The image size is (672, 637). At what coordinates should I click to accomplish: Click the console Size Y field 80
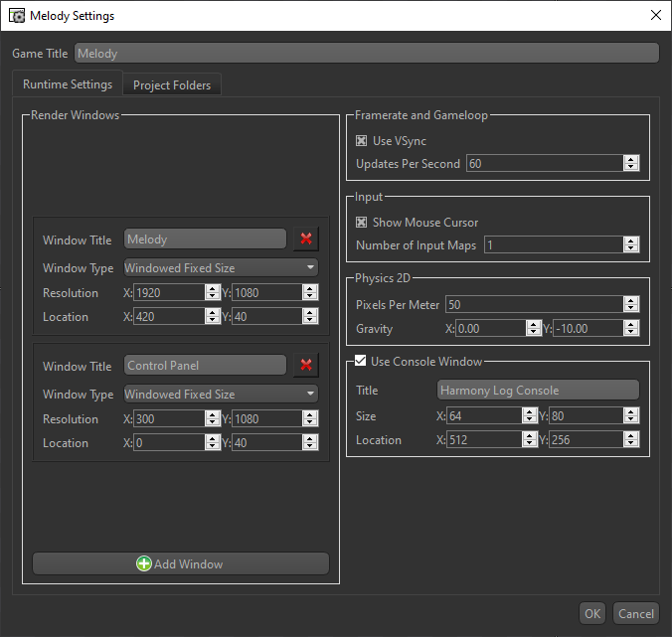pos(586,415)
